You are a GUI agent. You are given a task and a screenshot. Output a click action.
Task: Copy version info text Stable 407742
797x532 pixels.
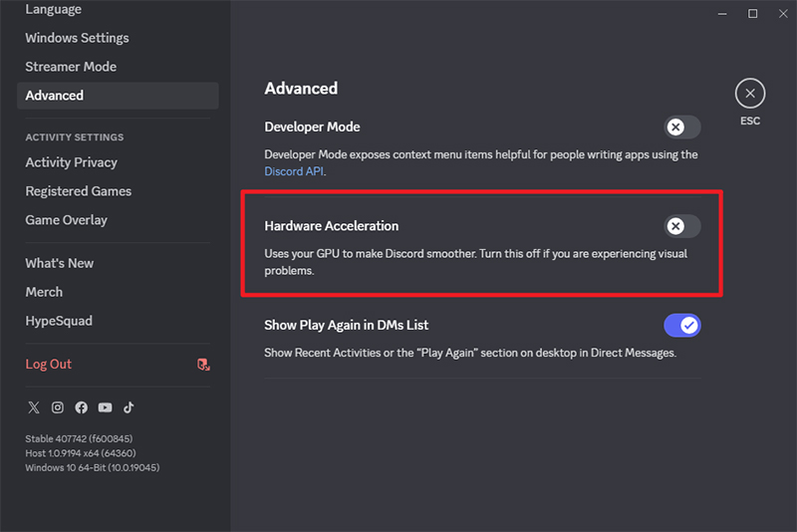[79, 438]
